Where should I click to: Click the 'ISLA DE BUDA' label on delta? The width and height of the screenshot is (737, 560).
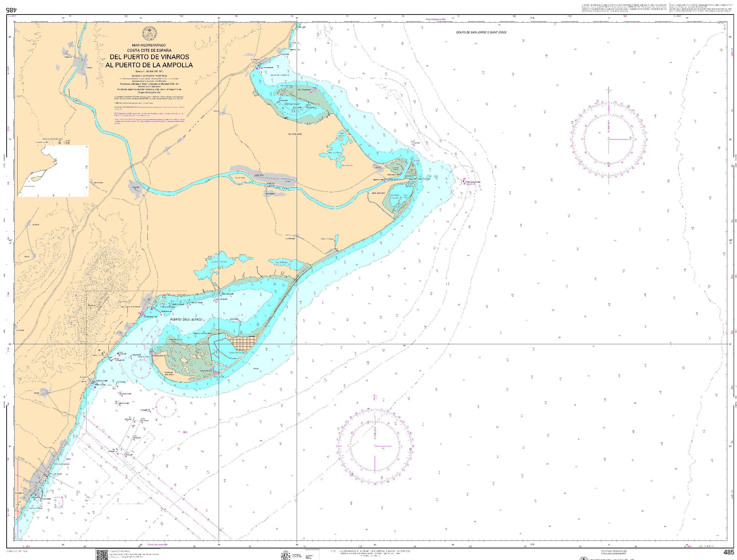coord(378,193)
